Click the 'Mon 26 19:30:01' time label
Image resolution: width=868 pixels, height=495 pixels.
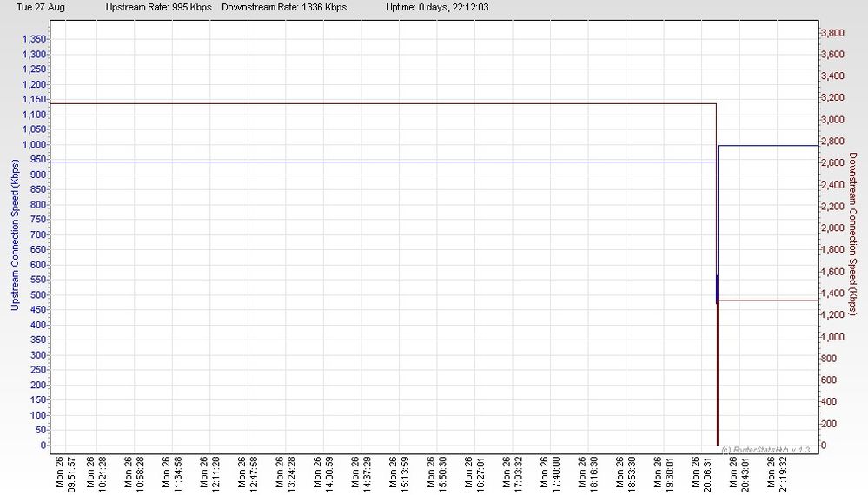[664, 472]
